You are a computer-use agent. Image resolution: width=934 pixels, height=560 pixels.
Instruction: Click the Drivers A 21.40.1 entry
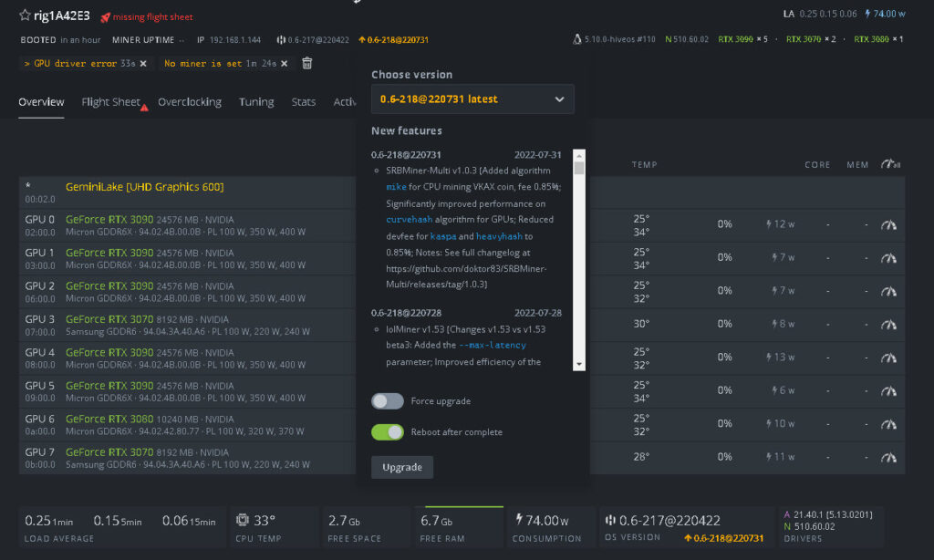click(x=828, y=514)
